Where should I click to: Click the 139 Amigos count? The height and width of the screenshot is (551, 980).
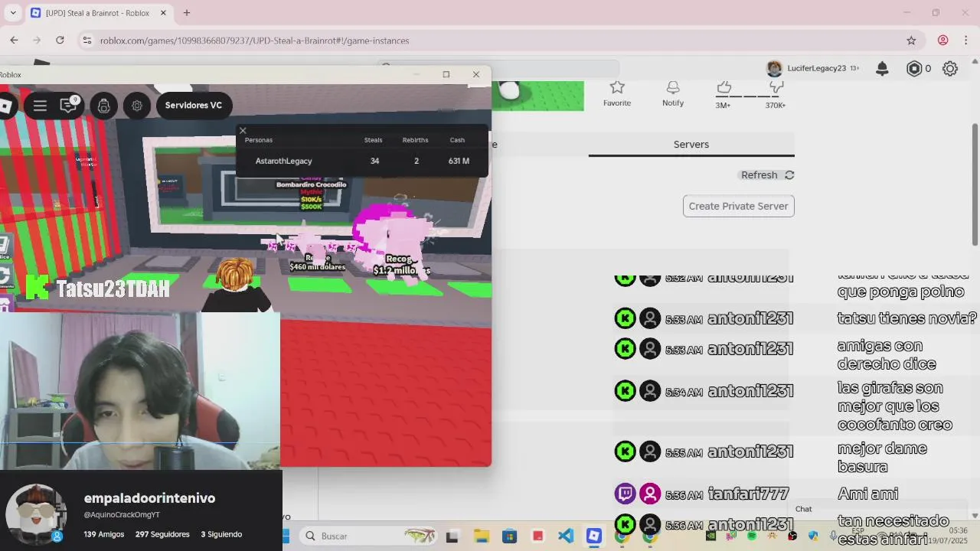click(104, 534)
